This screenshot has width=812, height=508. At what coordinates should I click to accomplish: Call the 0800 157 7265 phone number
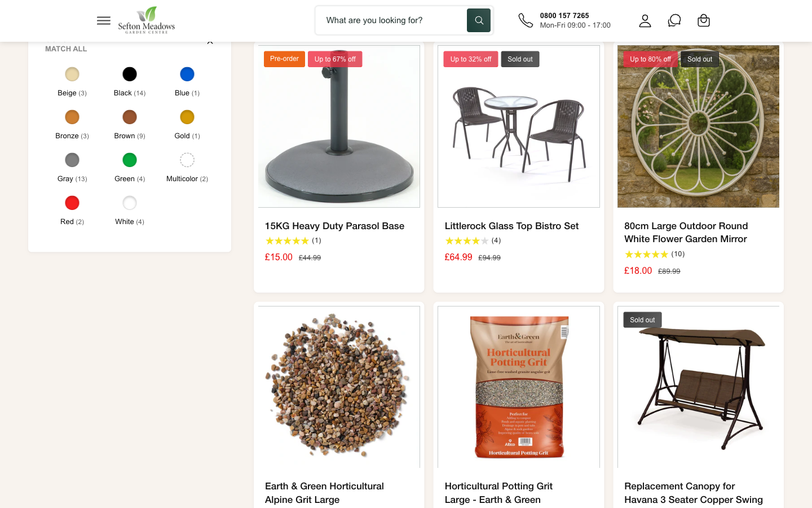564,16
